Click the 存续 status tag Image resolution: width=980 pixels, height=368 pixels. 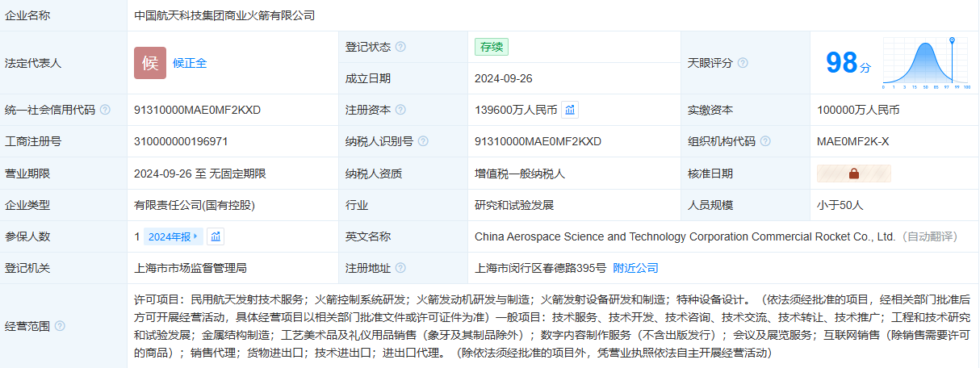tap(491, 47)
